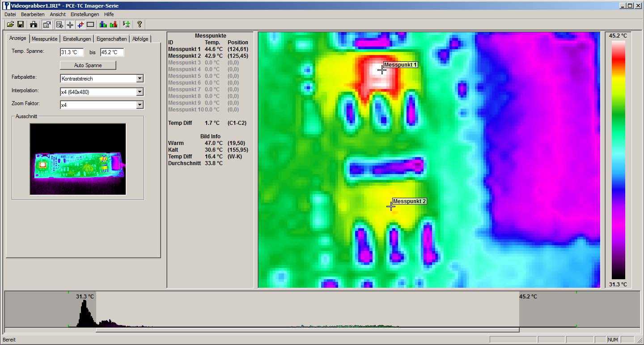This screenshot has width=644, height=345.
Task: Switch to the Messpunkte tab
Action: [44, 39]
